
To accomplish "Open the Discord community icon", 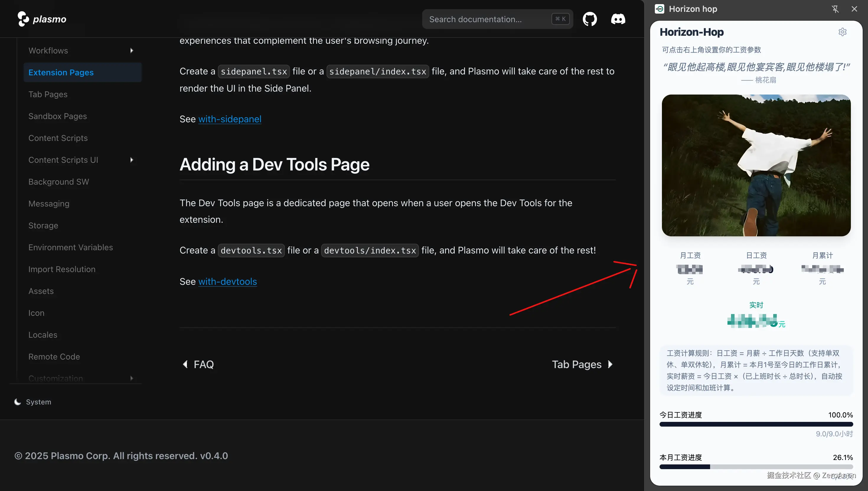I will tap(618, 19).
